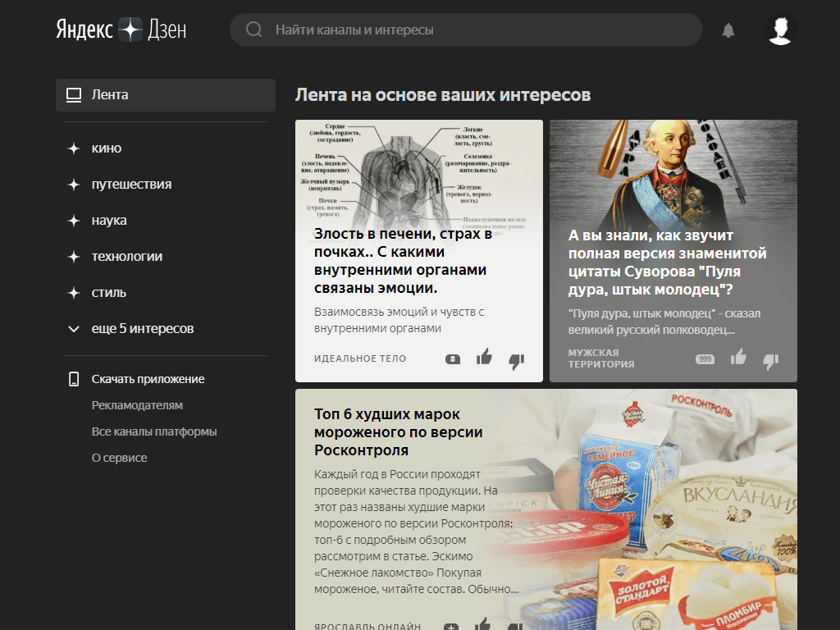This screenshot has width=840, height=630.
Task: Open the Суворов quote article title
Action: (668, 262)
